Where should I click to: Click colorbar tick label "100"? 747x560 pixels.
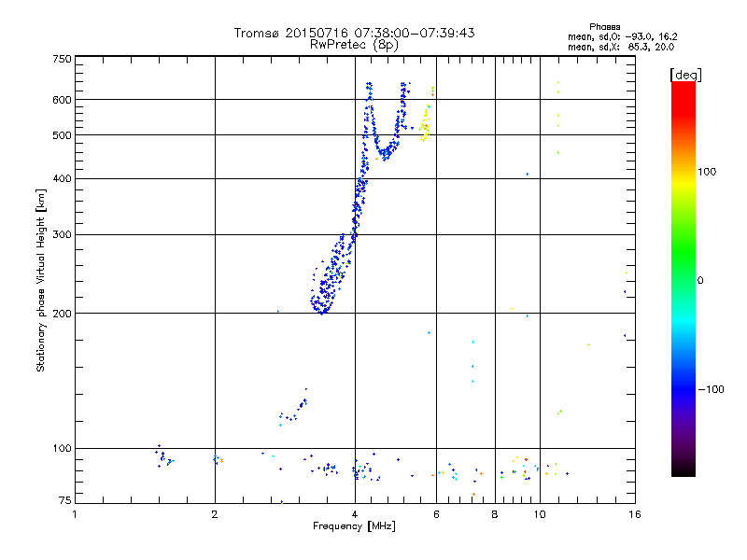pyautogui.click(x=707, y=172)
